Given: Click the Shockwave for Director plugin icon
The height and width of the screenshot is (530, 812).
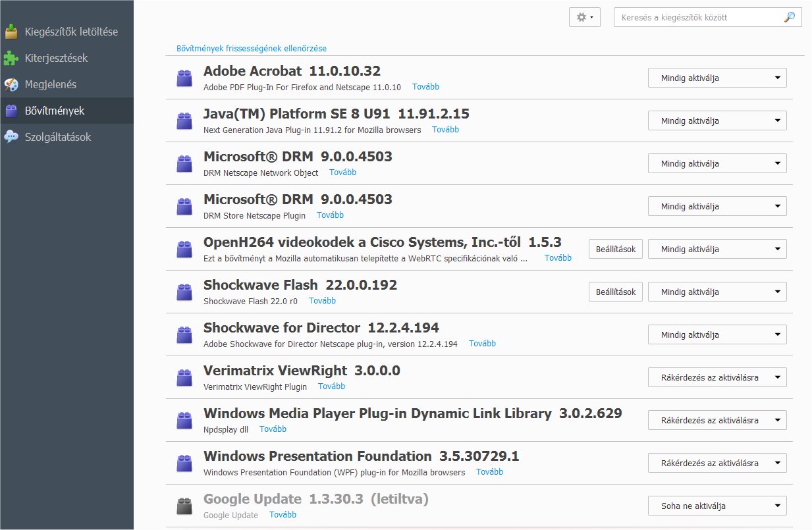Looking at the screenshot, I should (184, 335).
